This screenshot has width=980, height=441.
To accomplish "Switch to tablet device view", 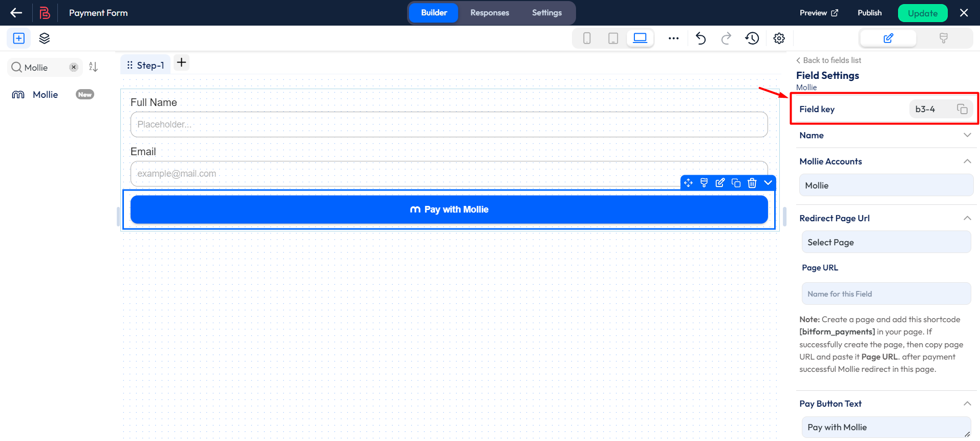I will point(613,38).
